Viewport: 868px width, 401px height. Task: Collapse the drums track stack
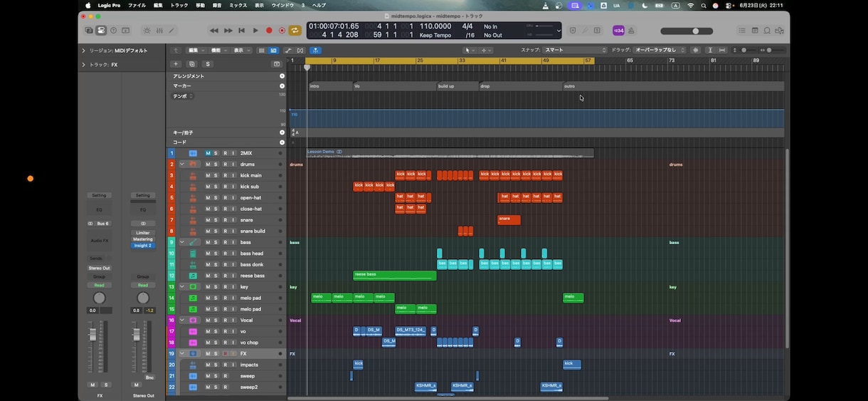[x=182, y=165]
